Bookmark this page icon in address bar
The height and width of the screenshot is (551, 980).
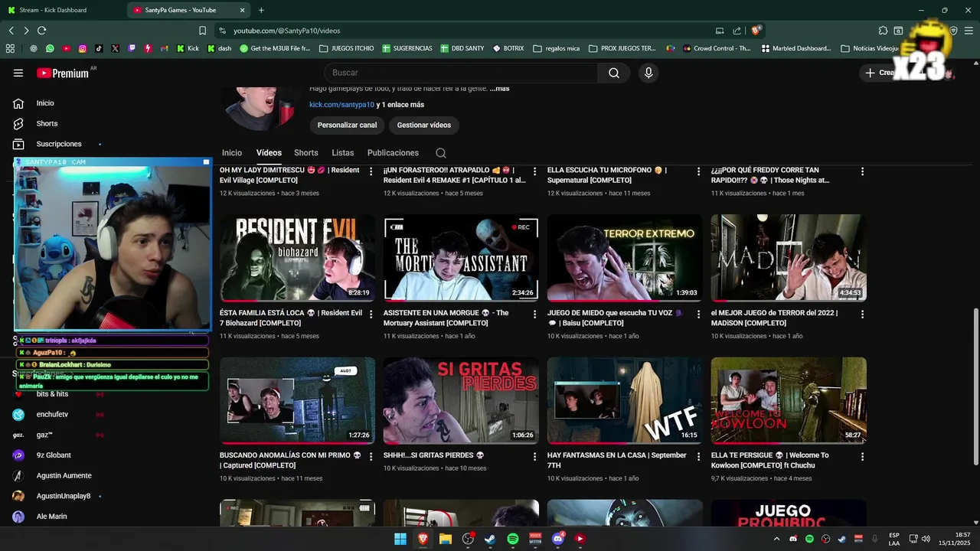click(202, 31)
